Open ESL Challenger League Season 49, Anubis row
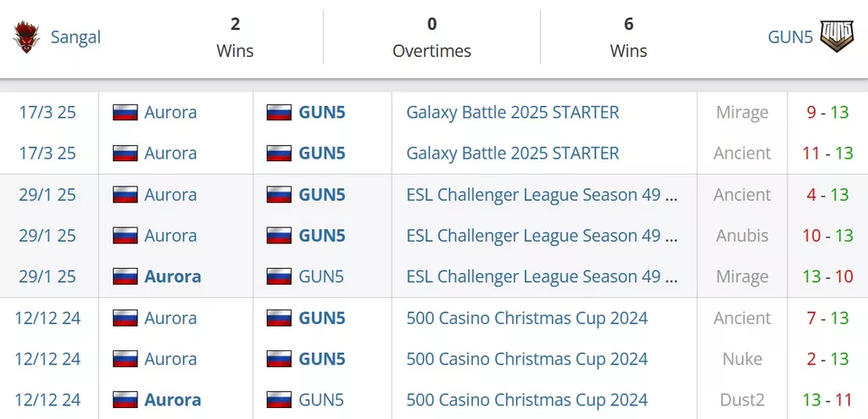 [x=542, y=236]
